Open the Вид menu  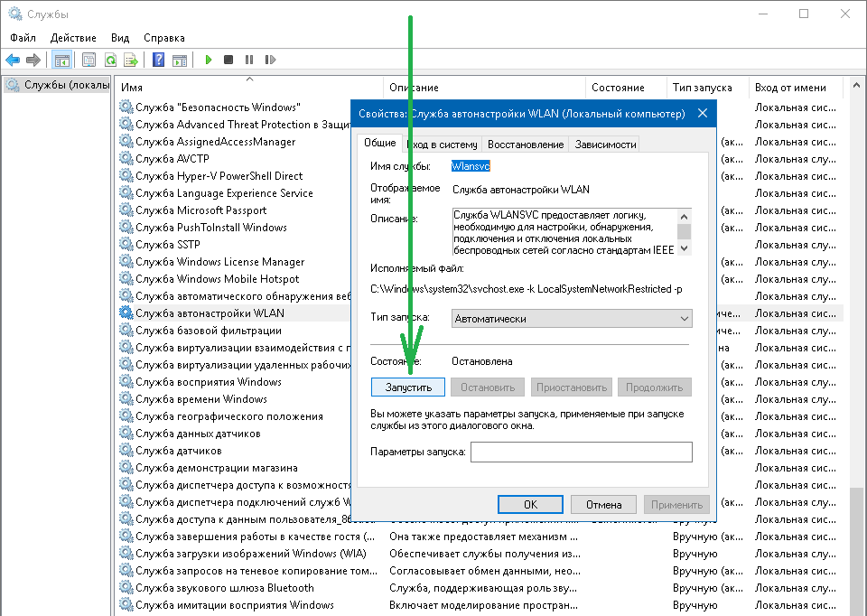(120, 38)
